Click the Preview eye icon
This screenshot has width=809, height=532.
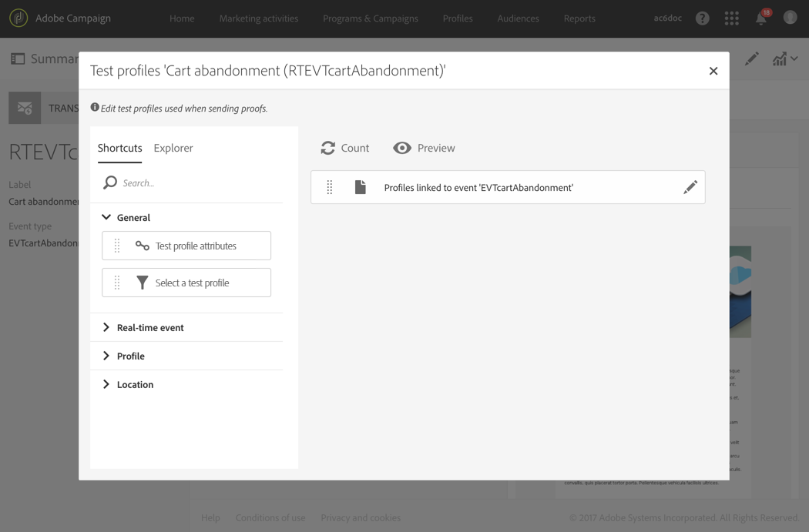tap(402, 148)
